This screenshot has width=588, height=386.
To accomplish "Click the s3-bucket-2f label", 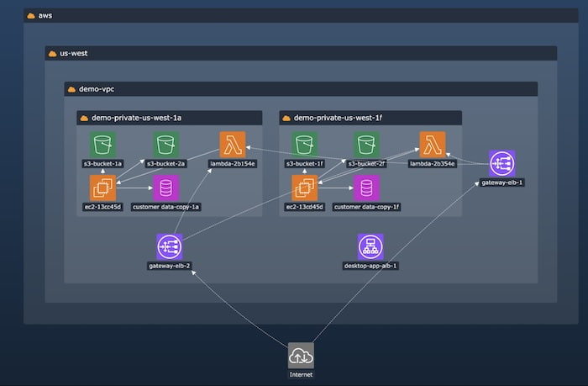I will (x=367, y=164).
